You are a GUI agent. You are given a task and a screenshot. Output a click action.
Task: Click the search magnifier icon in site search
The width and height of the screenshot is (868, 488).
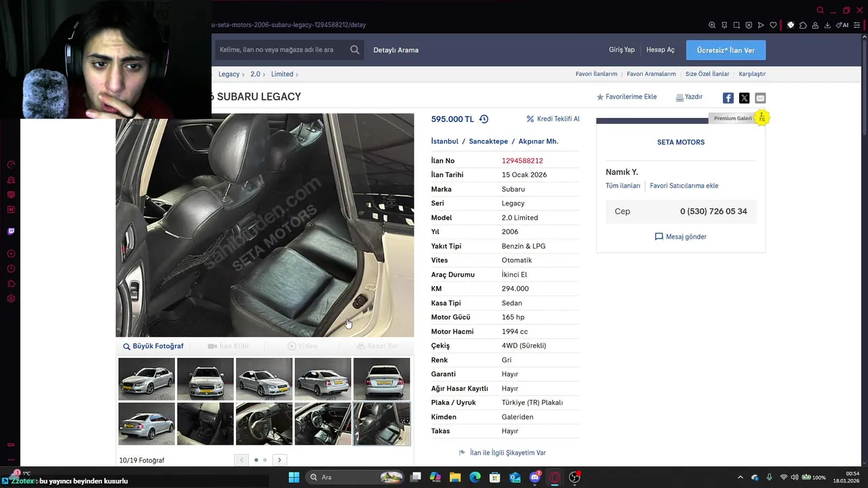pos(355,49)
